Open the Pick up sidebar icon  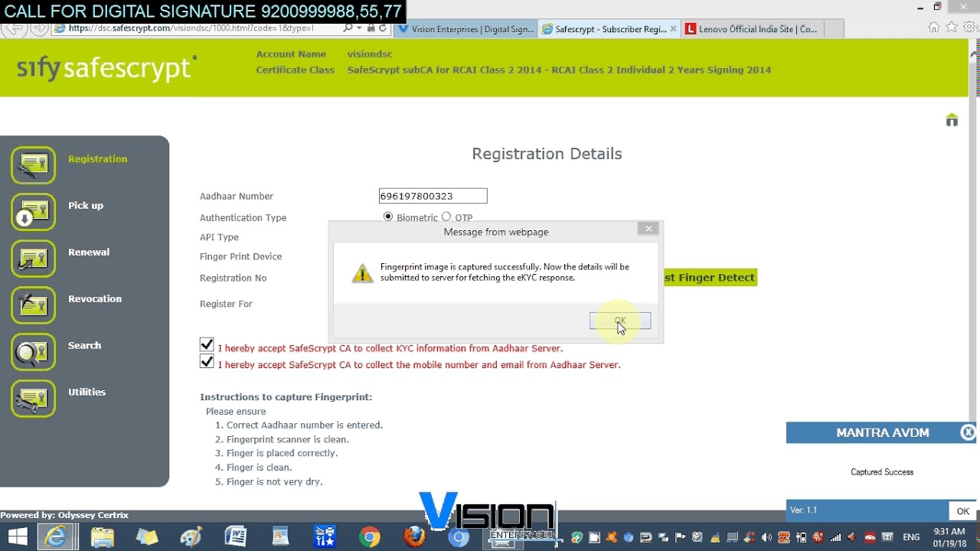33,211
